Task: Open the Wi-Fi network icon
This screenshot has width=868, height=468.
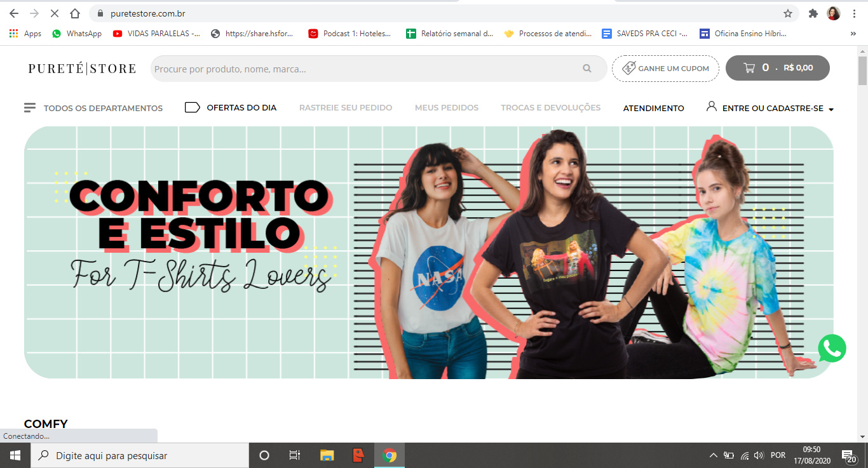Action: coord(745,455)
